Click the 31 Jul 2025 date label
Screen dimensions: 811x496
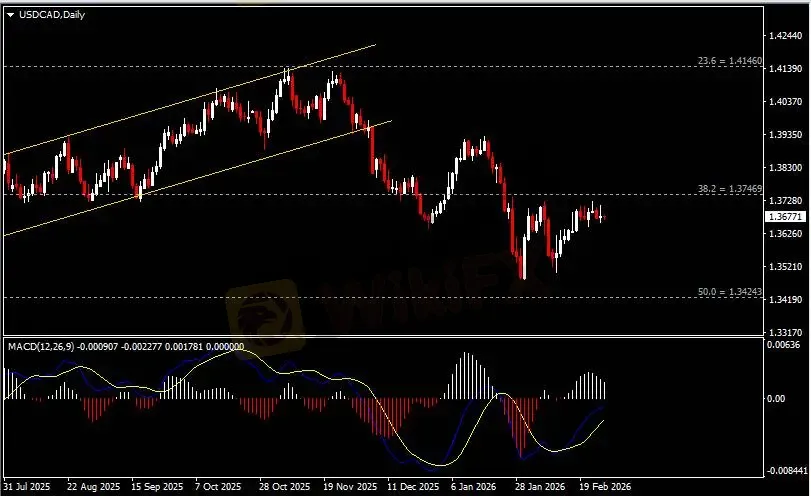27,486
